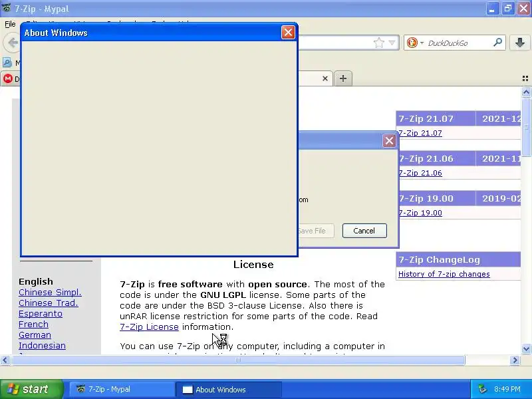
Task: Click the taskbar clock showing 8:49 PM
Action: point(507,389)
